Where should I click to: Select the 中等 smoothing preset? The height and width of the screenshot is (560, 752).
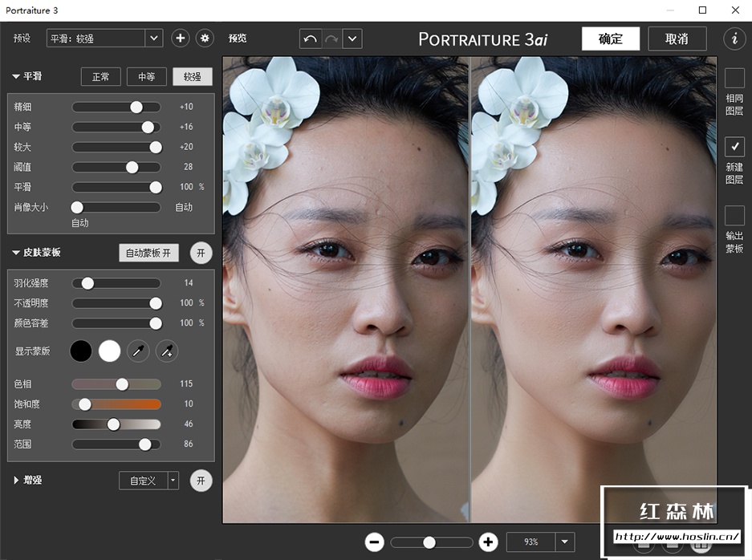147,77
